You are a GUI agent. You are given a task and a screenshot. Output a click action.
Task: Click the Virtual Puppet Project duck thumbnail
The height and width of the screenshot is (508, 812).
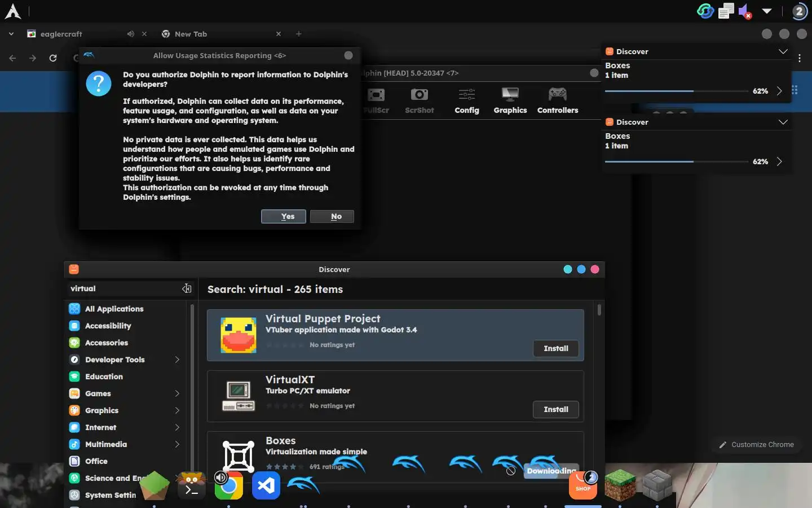click(x=239, y=335)
